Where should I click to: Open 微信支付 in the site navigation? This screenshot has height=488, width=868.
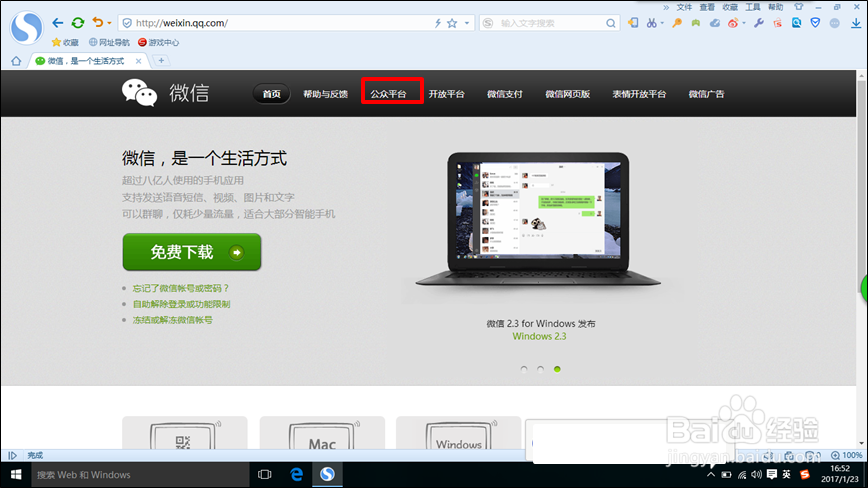click(x=505, y=94)
